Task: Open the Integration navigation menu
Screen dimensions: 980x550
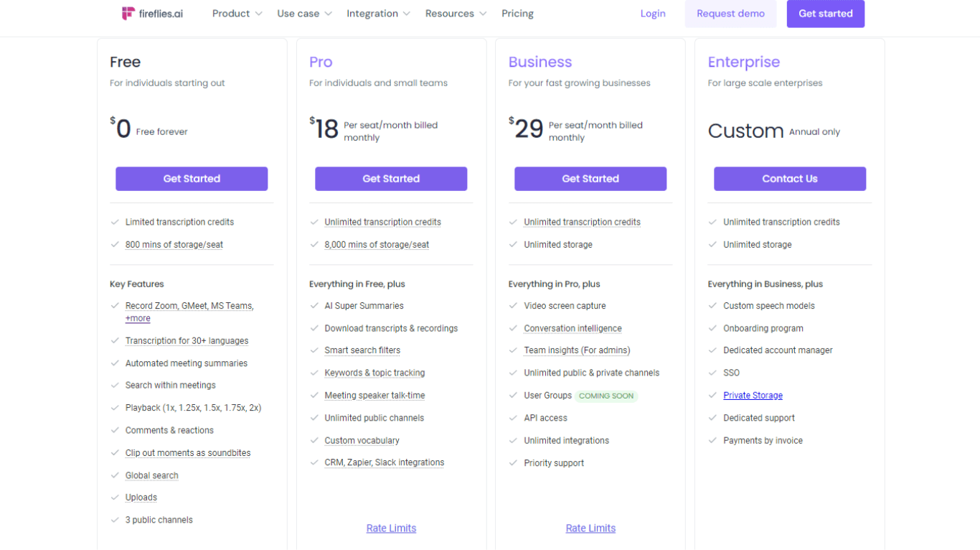Action: [x=378, y=14]
